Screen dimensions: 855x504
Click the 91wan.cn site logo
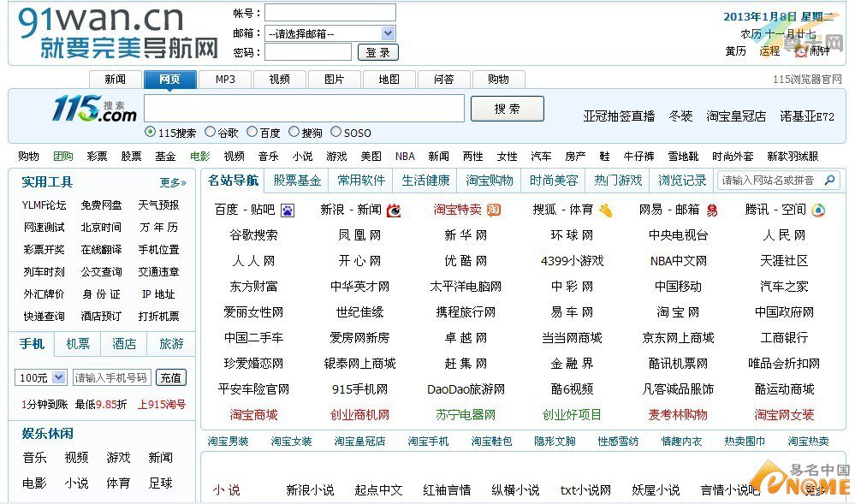coord(118,32)
